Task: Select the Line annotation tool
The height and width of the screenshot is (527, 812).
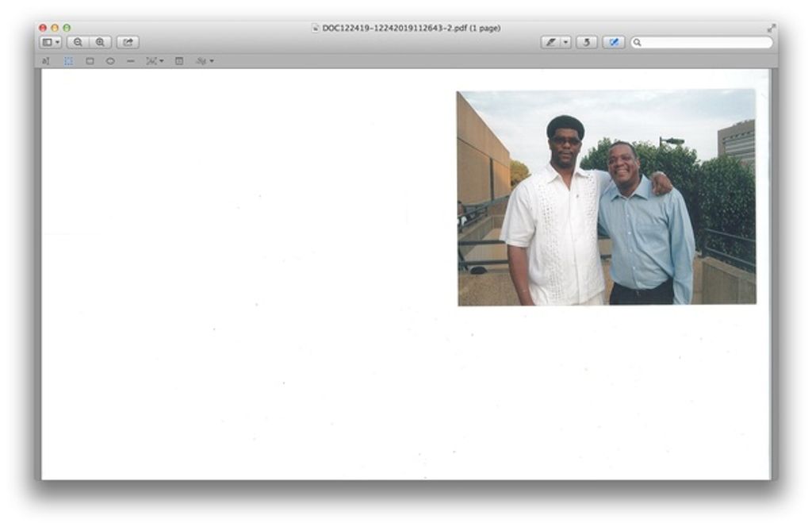Action: click(131, 61)
